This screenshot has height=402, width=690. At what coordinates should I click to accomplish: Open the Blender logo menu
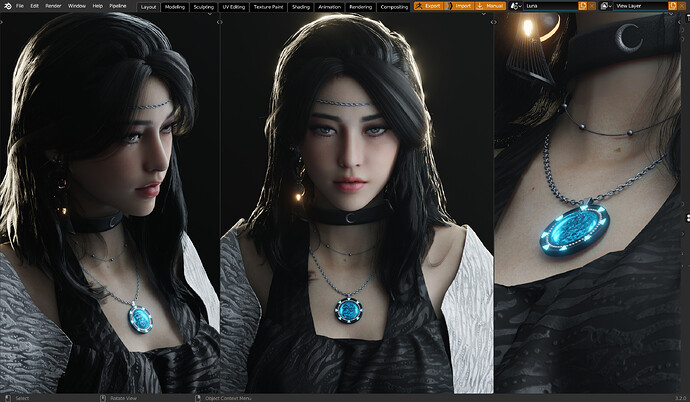[x=7, y=6]
